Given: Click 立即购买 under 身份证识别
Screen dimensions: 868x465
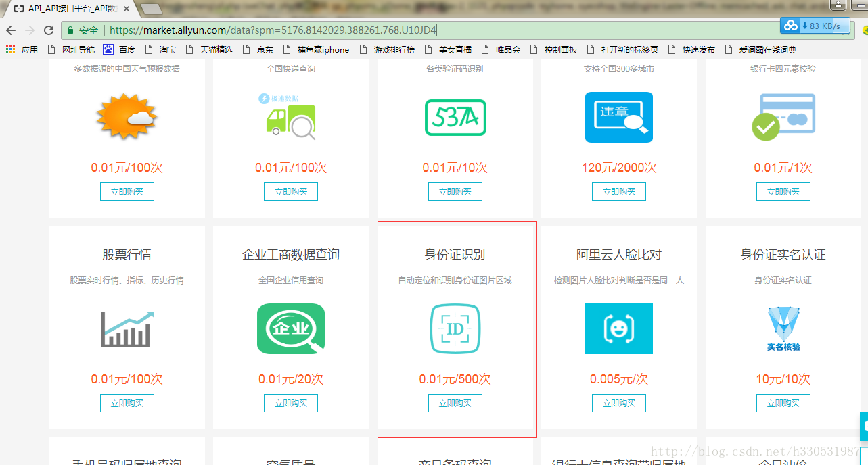Looking at the screenshot, I should click(x=455, y=403).
